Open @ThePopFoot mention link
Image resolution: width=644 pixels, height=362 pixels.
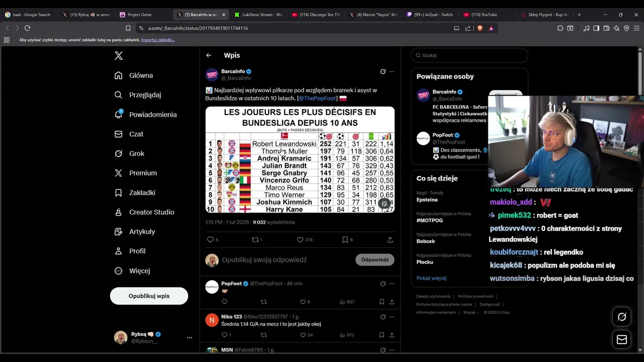click(x=317, y=99)
